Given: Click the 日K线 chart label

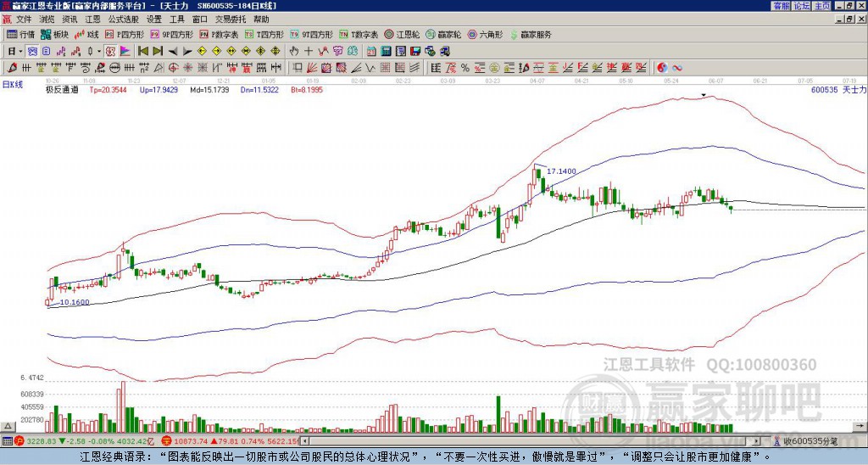Looking at the screenshot, I should (12, 85).
